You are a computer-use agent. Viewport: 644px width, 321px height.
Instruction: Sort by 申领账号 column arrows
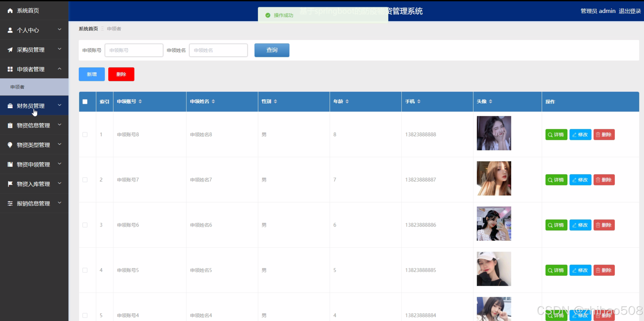140,102
